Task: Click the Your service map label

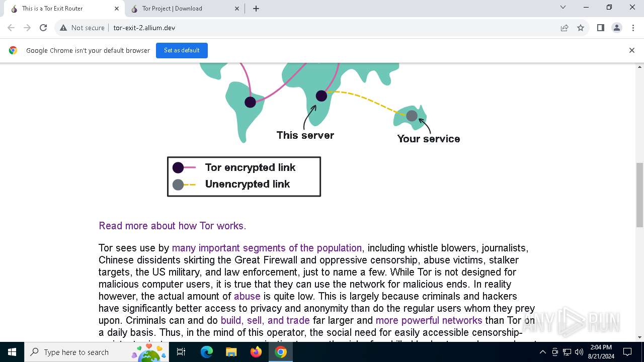Action: (x=429, y=139)
